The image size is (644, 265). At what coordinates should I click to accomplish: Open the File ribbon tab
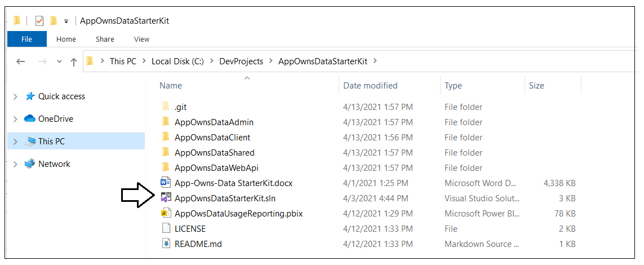pos(26,39)
